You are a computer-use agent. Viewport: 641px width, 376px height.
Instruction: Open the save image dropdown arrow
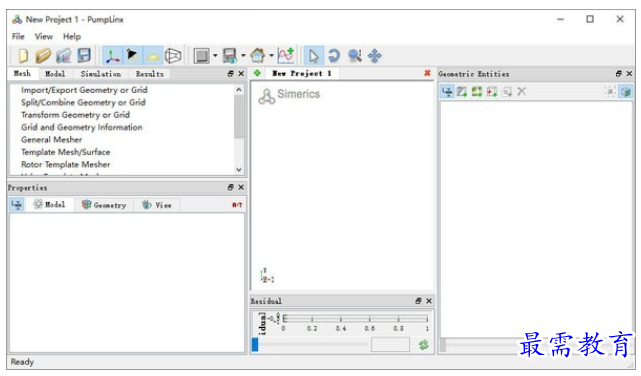(x=243, y=56)
